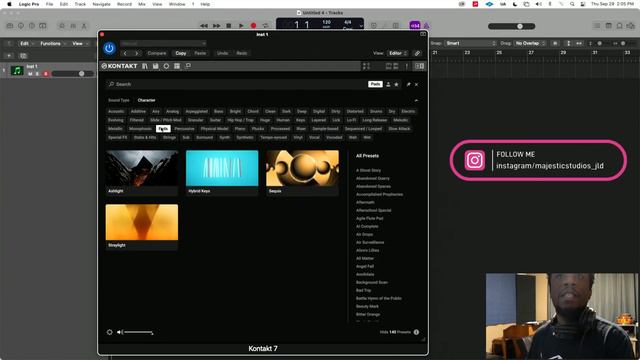
Task: Click the info icon next to preset count
Action: coord(416,332)
